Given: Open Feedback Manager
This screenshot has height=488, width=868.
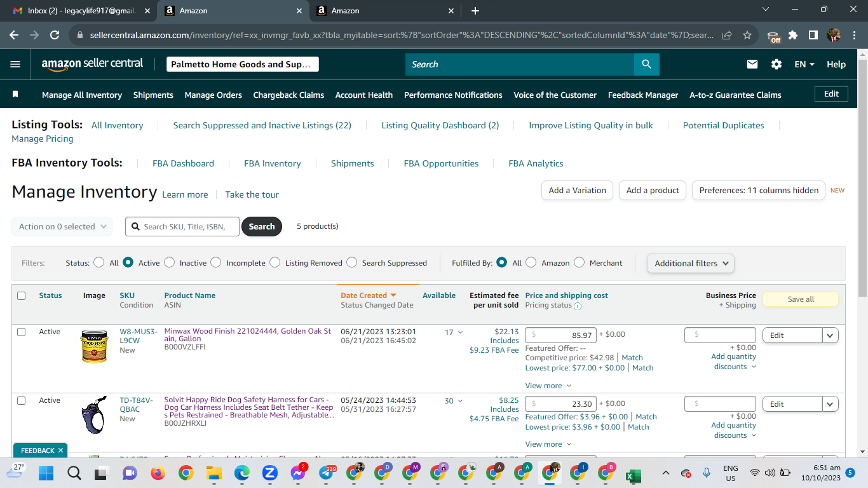Looking at the screenshot, I should (x=643, y=95).
